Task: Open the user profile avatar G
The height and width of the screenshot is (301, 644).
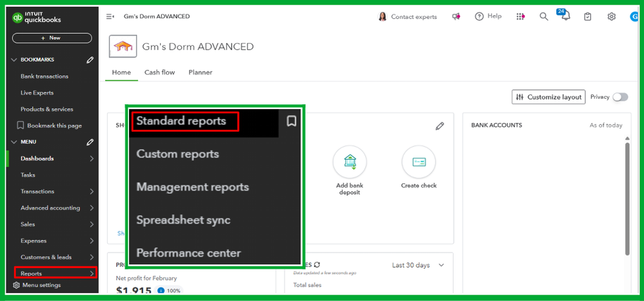Action: [x=633, y=16]
